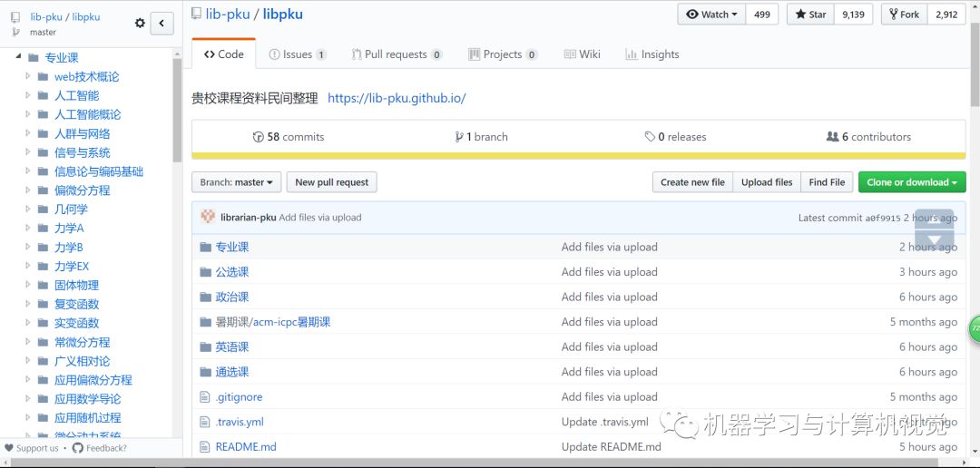This screenshot has width=980, height=468.
Task: Select 固体物理 in the sidebar tree
Action: tap(76, 285)
